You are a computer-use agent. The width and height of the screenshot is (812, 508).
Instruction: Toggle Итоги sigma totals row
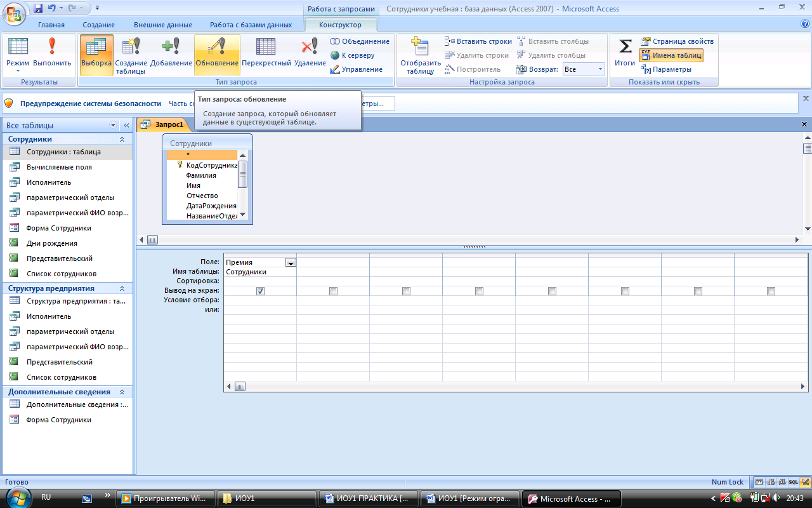tap(625, 53)
